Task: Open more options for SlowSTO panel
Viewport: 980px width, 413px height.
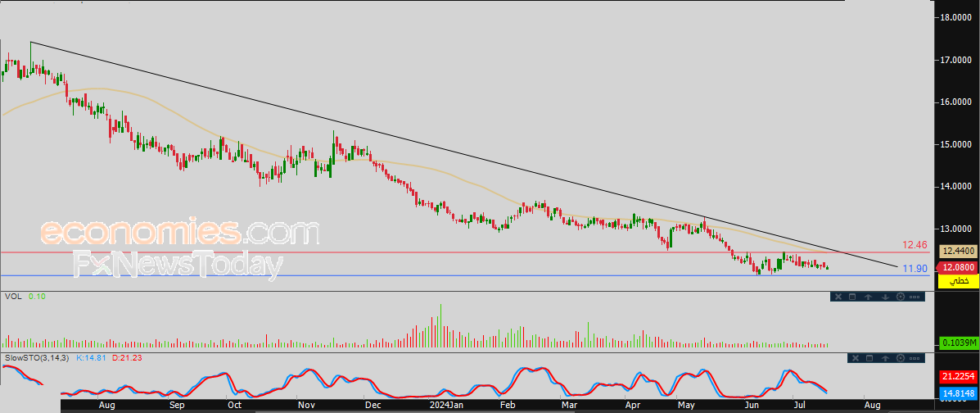Action: point(915,358)
